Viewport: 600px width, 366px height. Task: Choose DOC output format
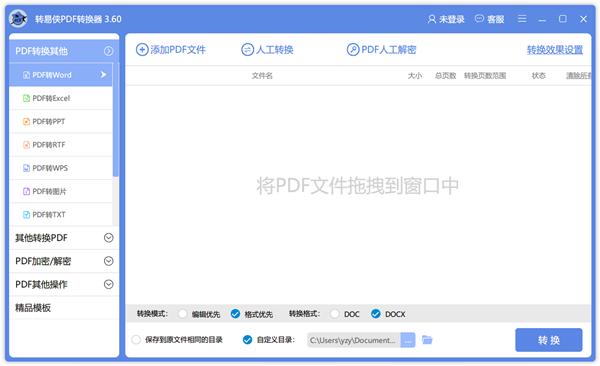[x=335, y=314]
